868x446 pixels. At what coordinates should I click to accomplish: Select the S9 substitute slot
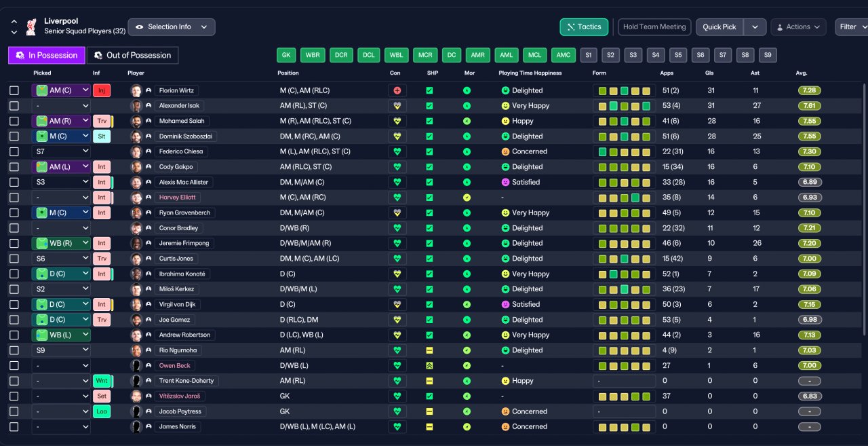768,55
